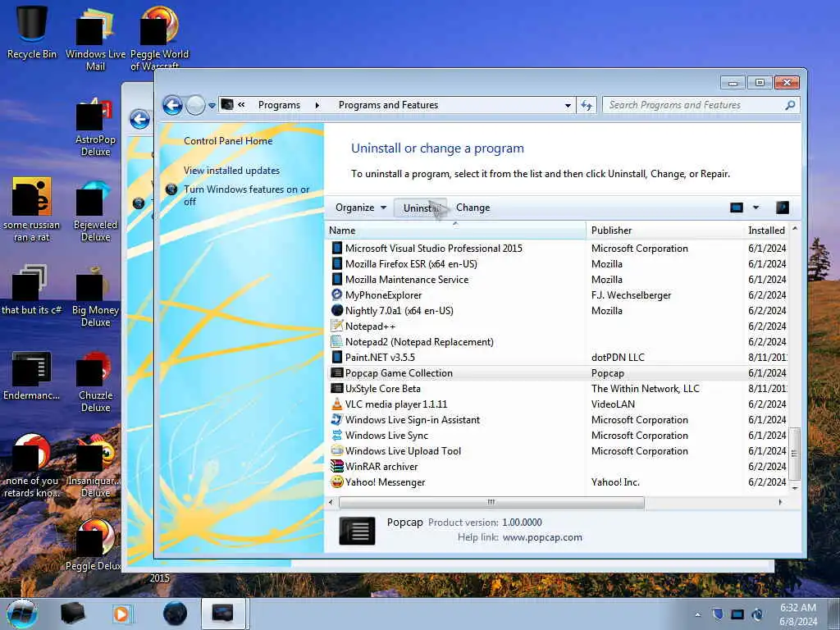Open AstroPop Deluxe desktop icon
Screen dimensions: 840x630
click(x=95, y=127)
